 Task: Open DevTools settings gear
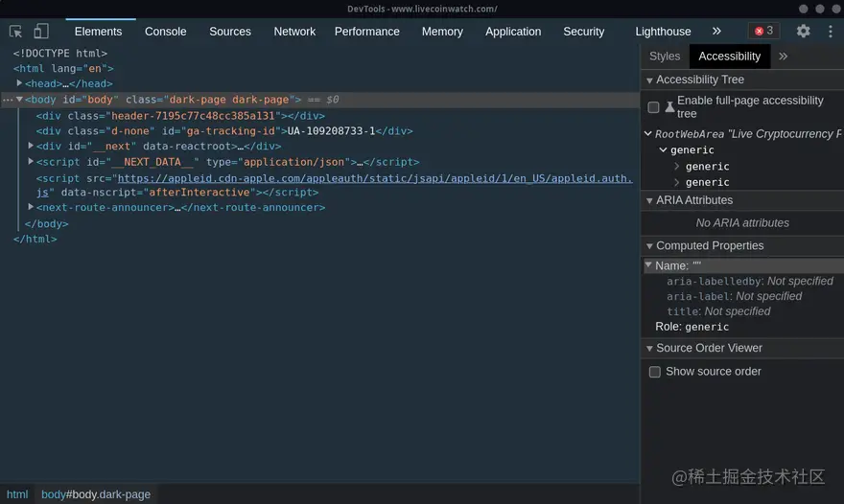[x=803, y=32]
